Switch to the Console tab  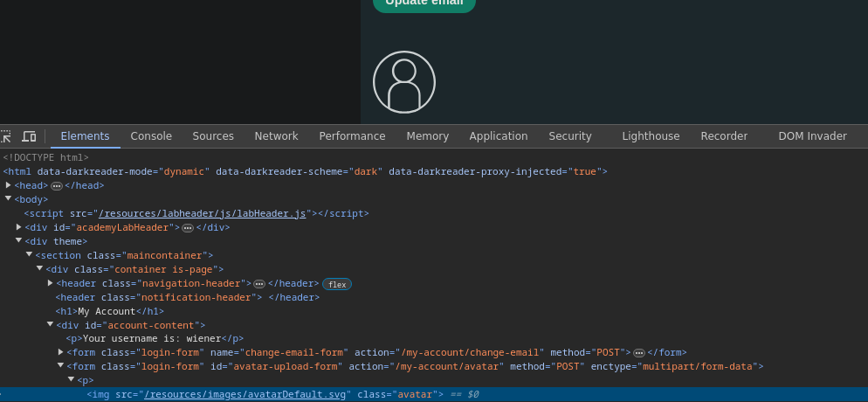pos(151,136)
